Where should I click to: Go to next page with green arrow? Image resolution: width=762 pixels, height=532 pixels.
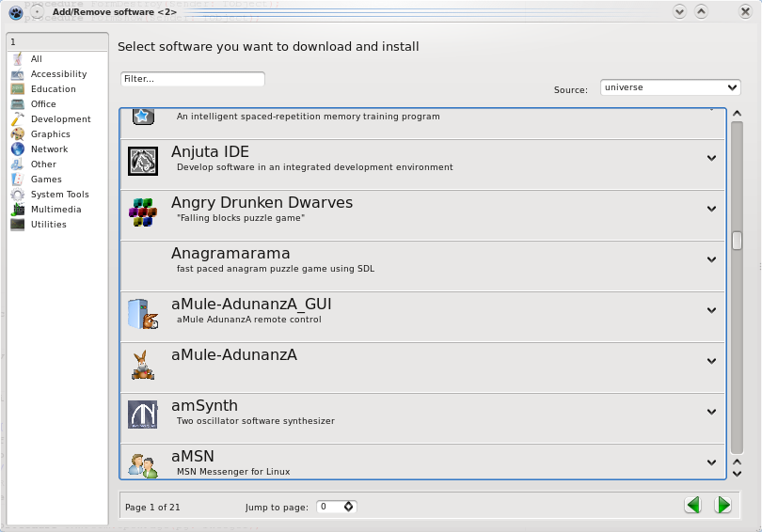click(x=722, y=506)
